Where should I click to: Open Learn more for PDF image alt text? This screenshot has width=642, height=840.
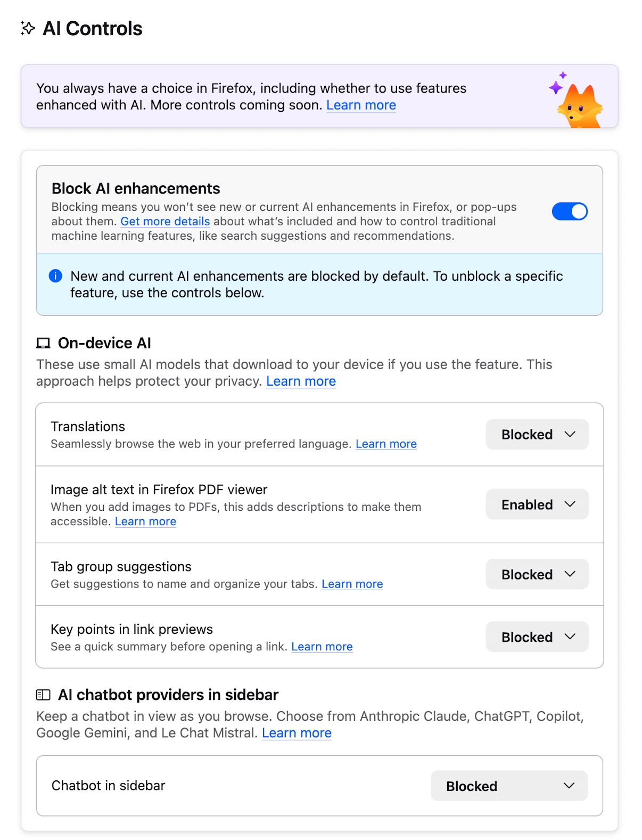[x=145, y=521]
